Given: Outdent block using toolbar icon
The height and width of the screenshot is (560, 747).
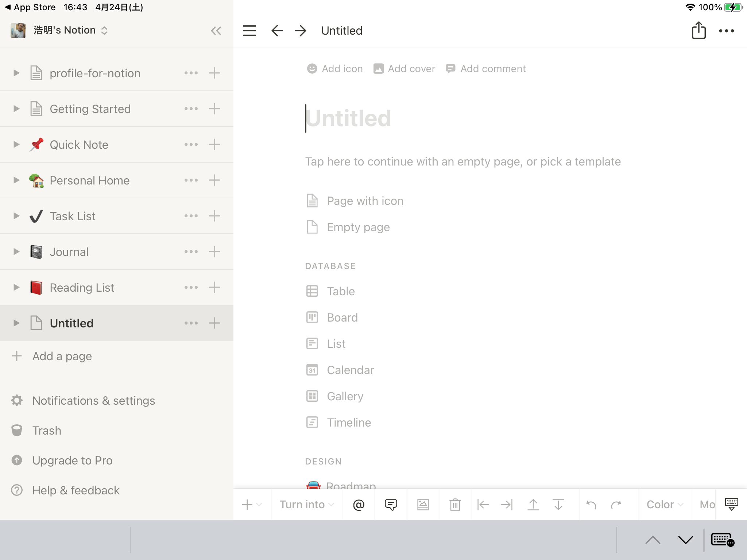Looking at the screenshot, I should (x=483, y=505).
